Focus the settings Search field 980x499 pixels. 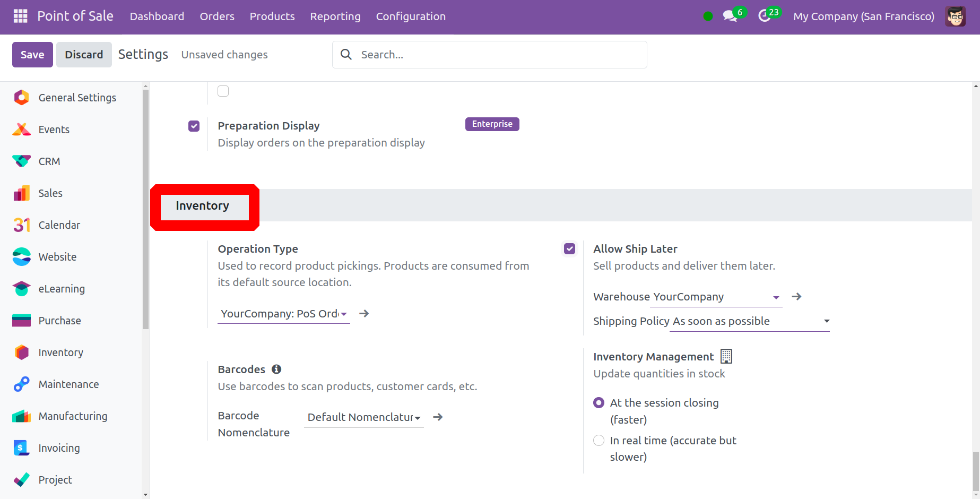(499, 55)
